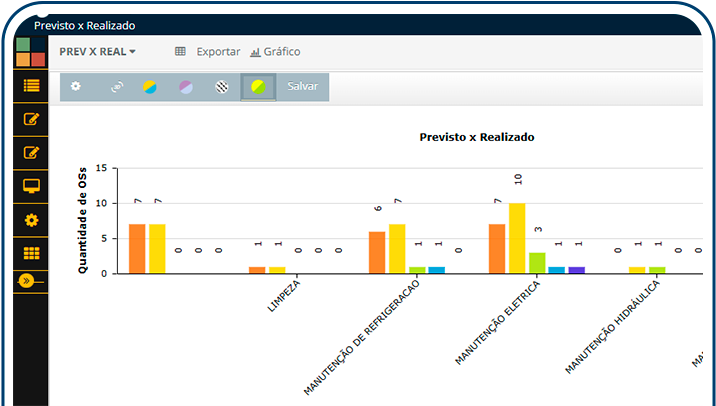Select the black-white pattern theme swatch
Viewport: 716px width, 406px height.
click(x=222, y=87)
